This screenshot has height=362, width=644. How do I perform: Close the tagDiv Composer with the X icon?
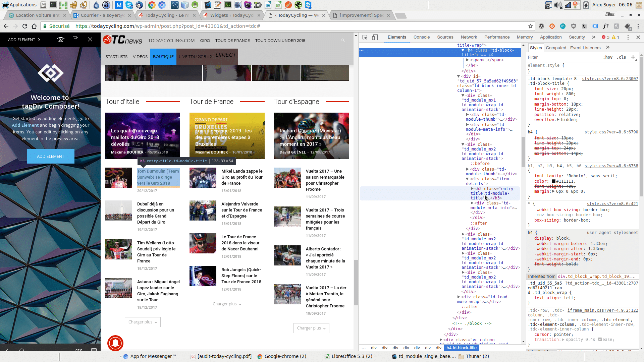(x=90, y=40)
